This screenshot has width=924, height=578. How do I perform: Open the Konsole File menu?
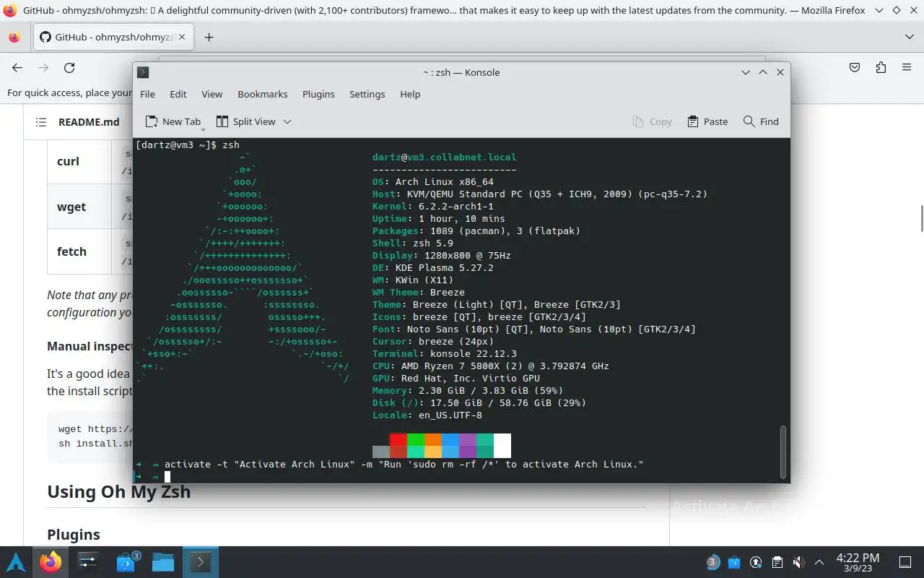point(147,94)
